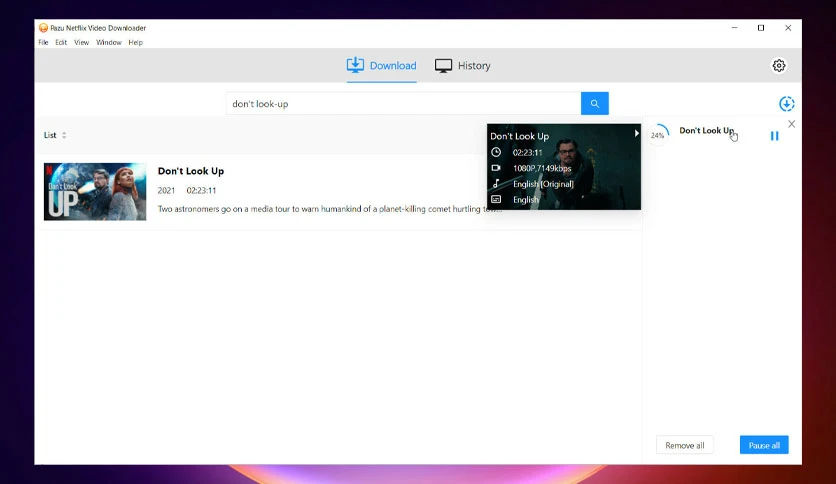Open the View menu

coord(81,42)
